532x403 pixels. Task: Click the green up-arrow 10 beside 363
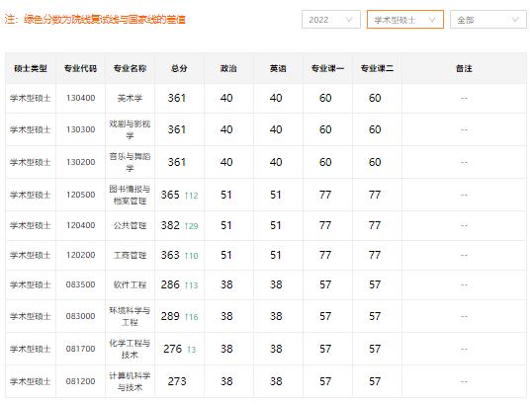192,256
